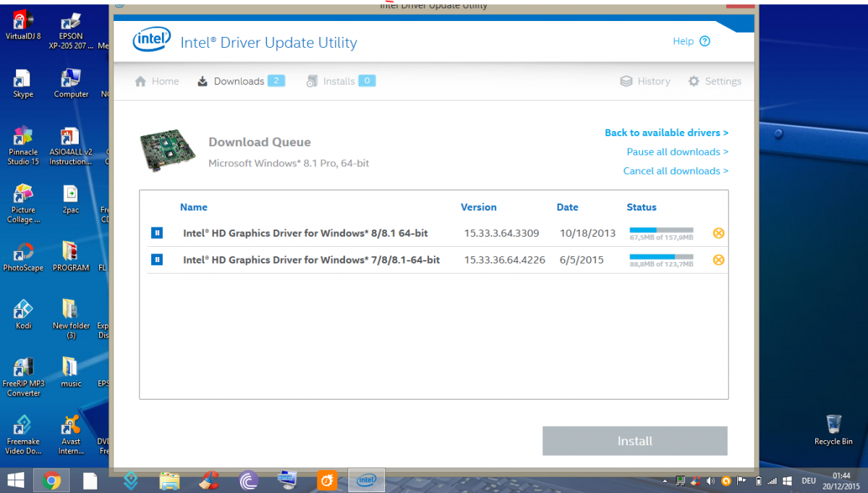This screenshot has width=868, height=493.
Task: Open FreeRIP MP3 Converter desktop icon
Action: [23, 378]
